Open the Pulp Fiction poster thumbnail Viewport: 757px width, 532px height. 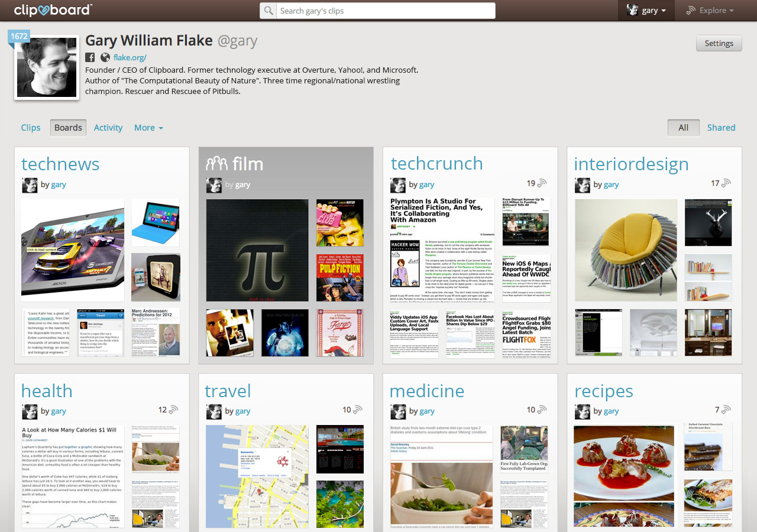point(340,277)
